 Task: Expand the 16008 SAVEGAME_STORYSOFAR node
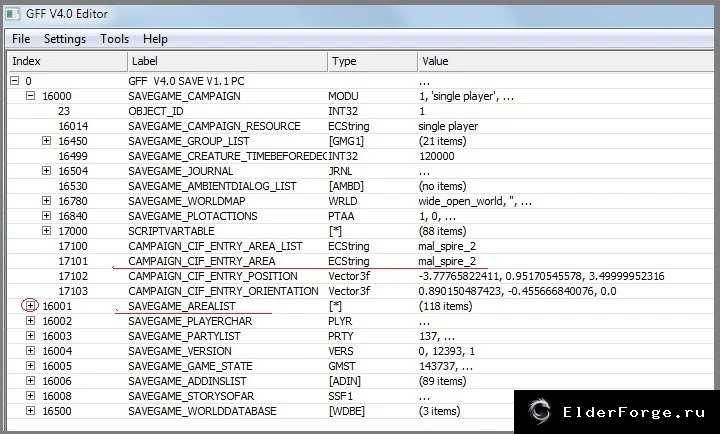pos(30,395)
